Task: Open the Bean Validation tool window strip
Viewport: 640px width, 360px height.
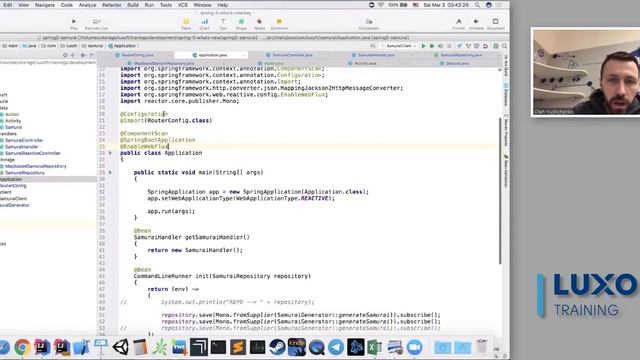Action: tap(506, 171)
